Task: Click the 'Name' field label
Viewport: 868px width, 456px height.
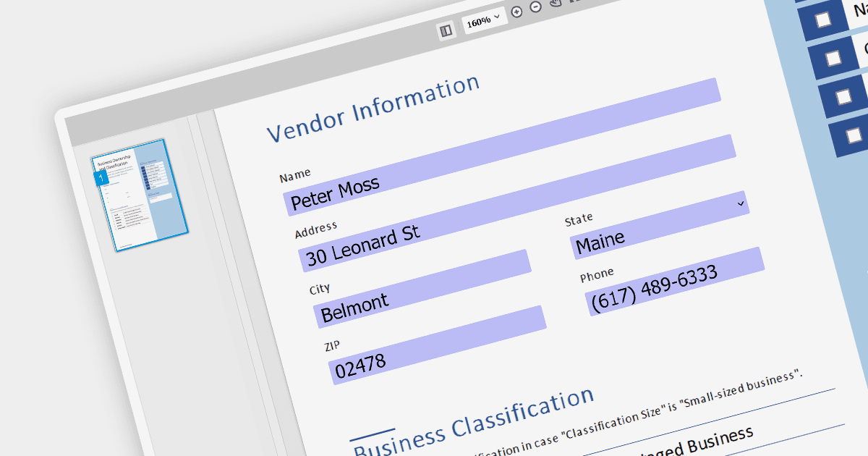Action: (295, 174)
